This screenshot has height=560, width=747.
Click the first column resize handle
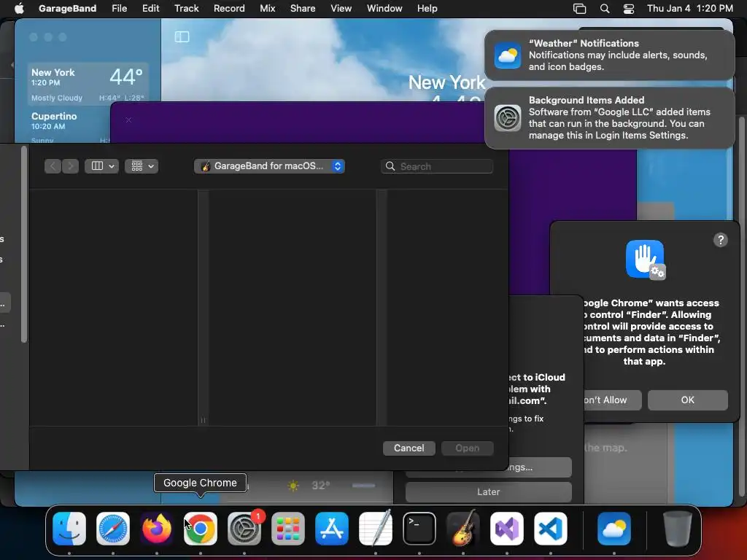[203, 420]
